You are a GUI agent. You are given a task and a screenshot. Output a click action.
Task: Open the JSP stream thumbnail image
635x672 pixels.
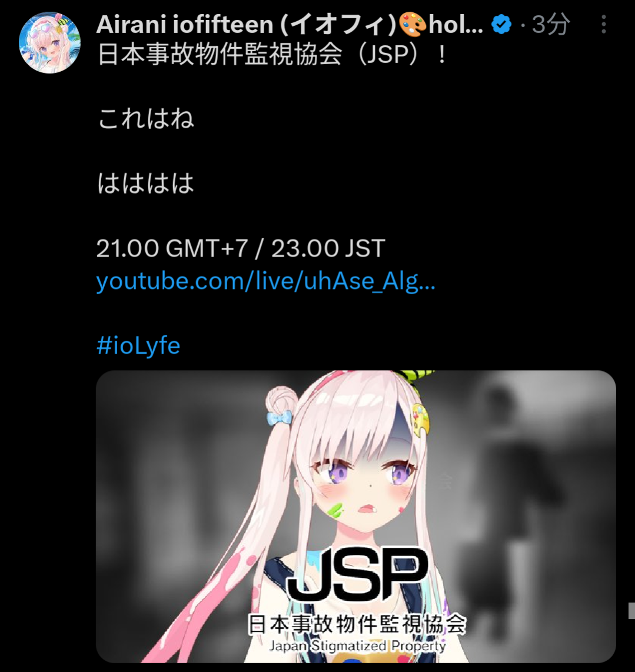pos(356,517)
